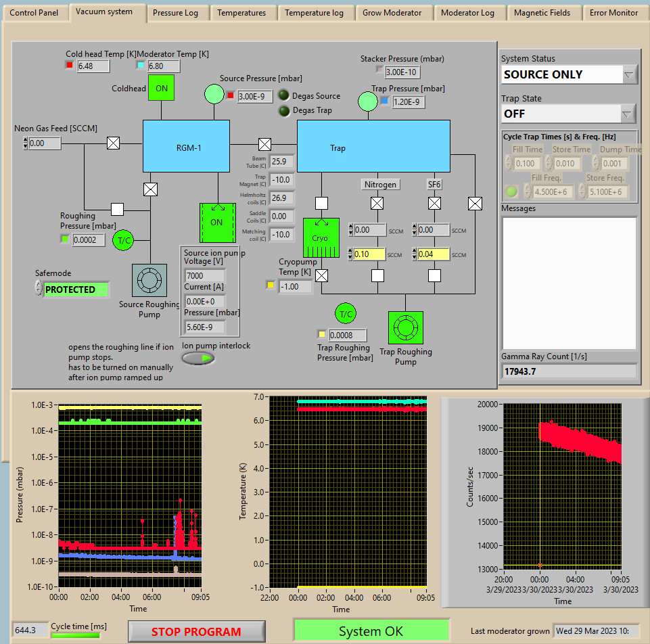Click the System OK status button

371,631
